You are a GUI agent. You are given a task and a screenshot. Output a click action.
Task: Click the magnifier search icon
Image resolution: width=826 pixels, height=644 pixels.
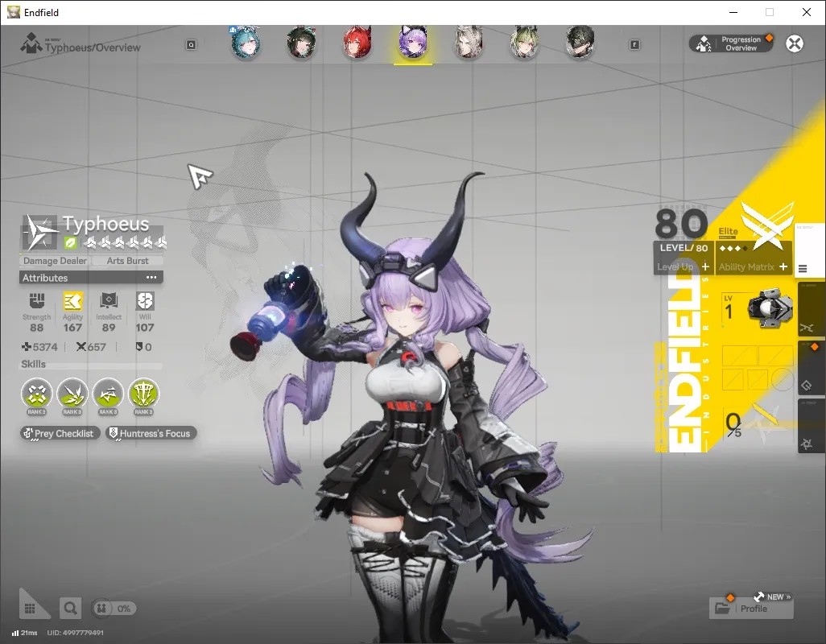[70, 609]
